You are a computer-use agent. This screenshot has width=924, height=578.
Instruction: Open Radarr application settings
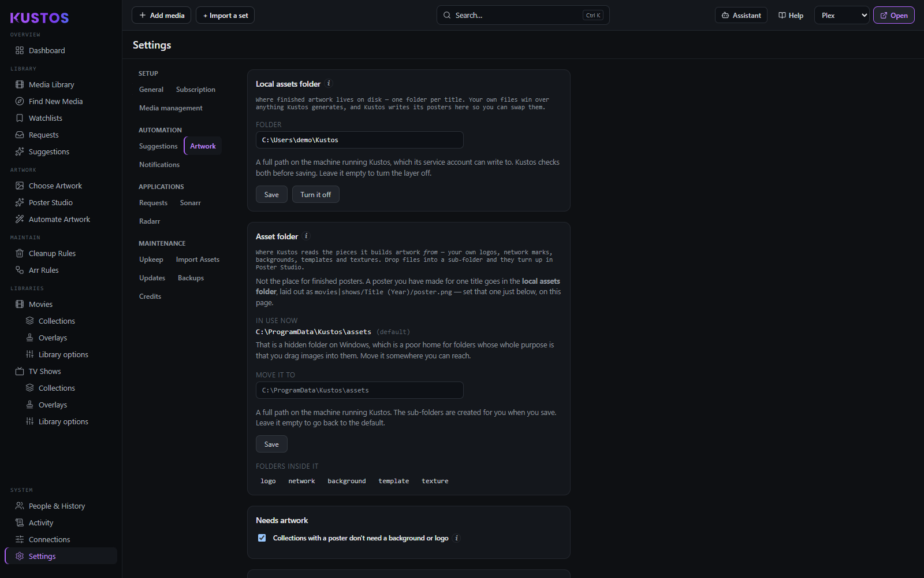pyautogui.click(x=150, y=221)
